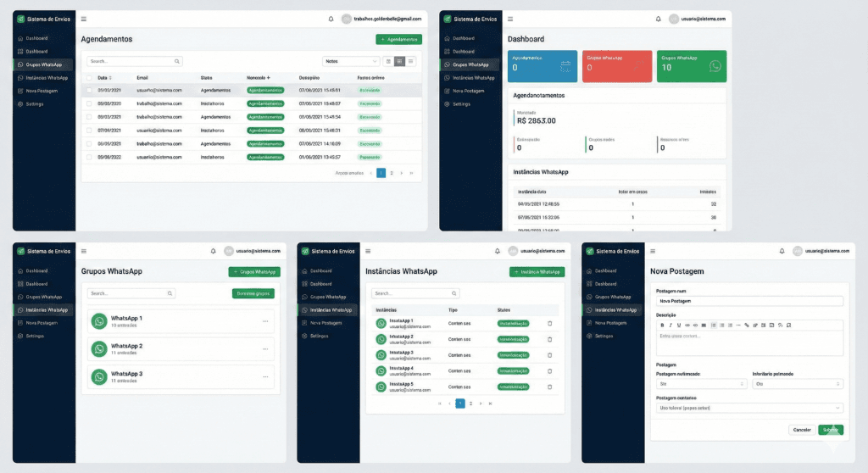Open the bell icon in the Dashboard window
The height and width of the screenshot is (473, 868).
tap(658, 19)
